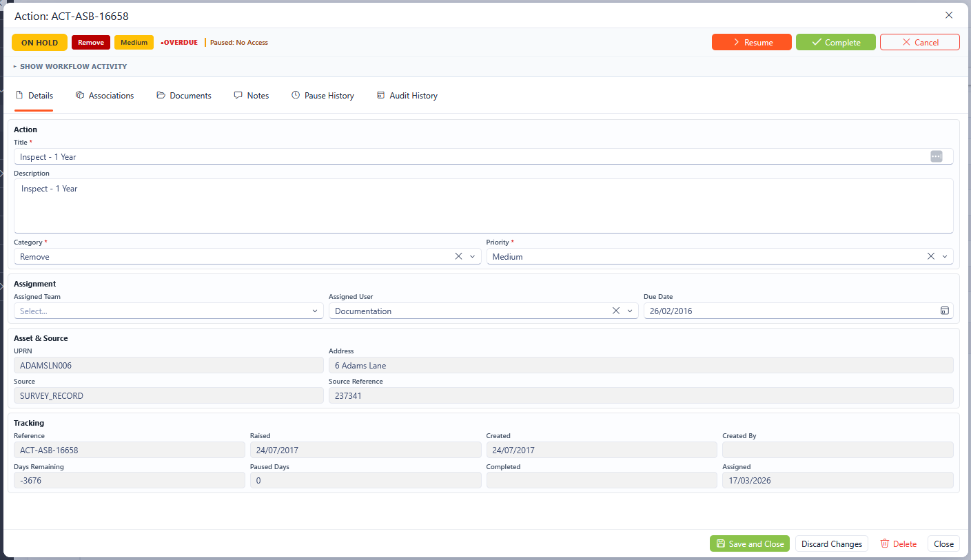Screen dimensions: 971x560
Task: Close the action dialog with top X
Action: [948, 15]
